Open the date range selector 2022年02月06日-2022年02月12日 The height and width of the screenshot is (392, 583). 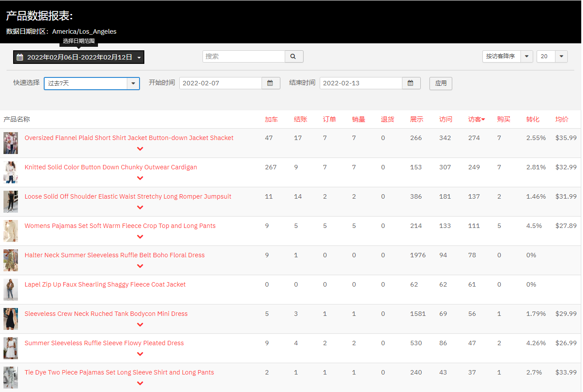[x=79, y=57]
